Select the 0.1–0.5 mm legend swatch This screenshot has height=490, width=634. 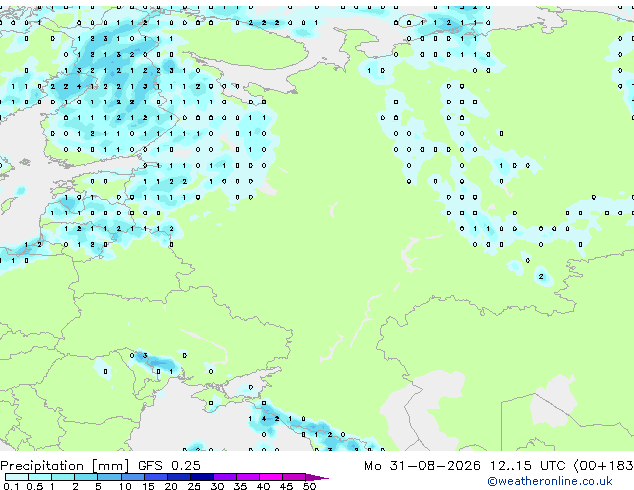click(x=17, y=477)
